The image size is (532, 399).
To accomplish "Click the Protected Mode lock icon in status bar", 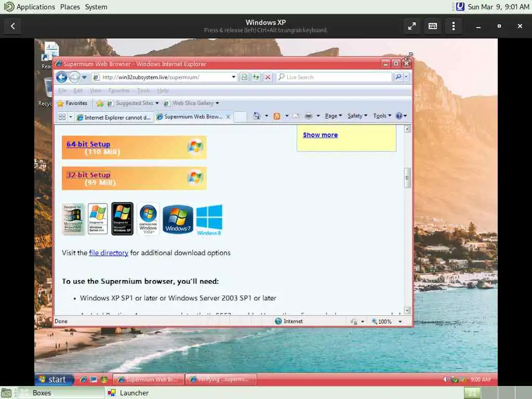I will [x=354, y=321].
